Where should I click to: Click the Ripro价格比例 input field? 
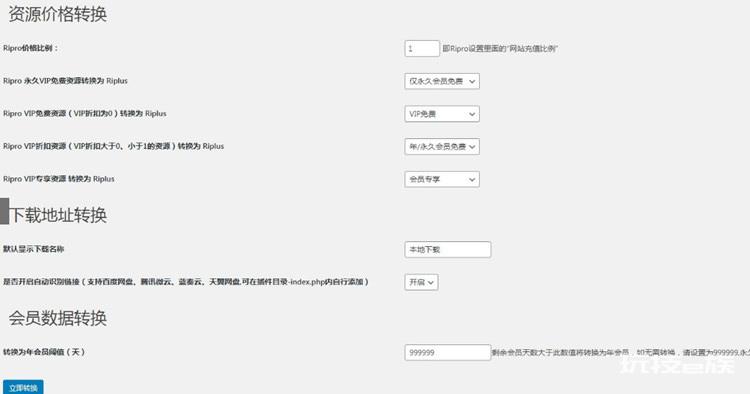[x=422, y=49]
